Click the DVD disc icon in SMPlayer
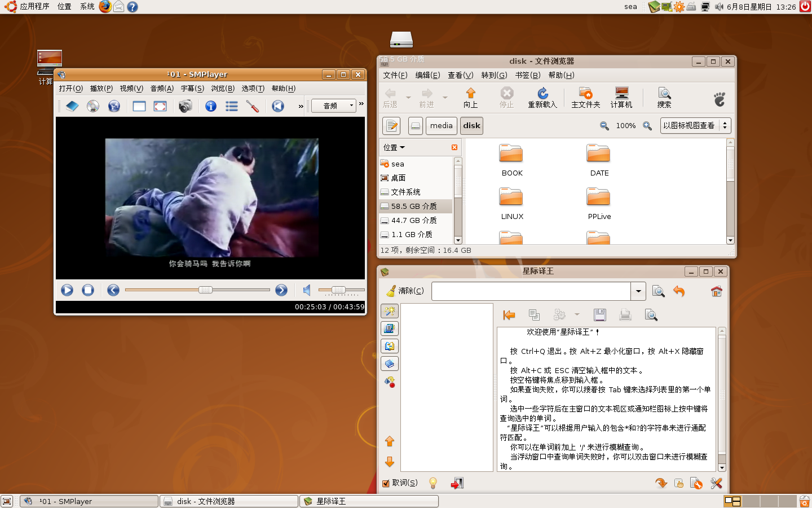The width and height of the screenshot is (812, 508). point(93,106)
